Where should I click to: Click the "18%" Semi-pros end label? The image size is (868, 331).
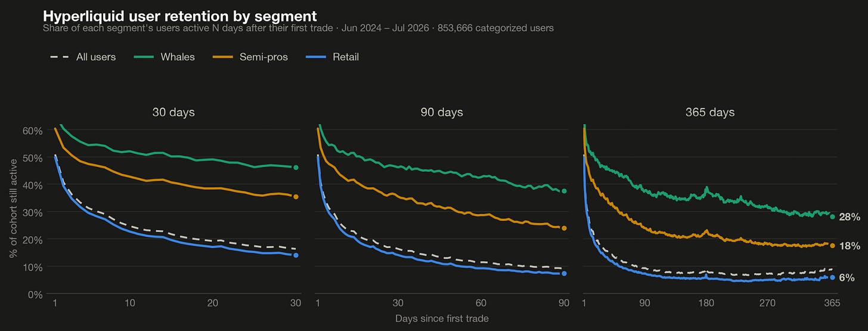pos(850,246)
